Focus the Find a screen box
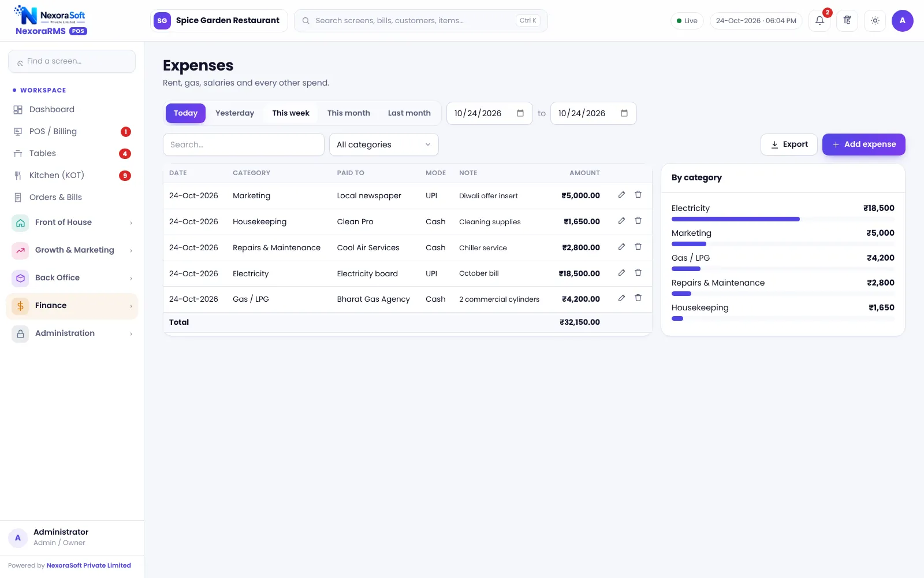 72,61
